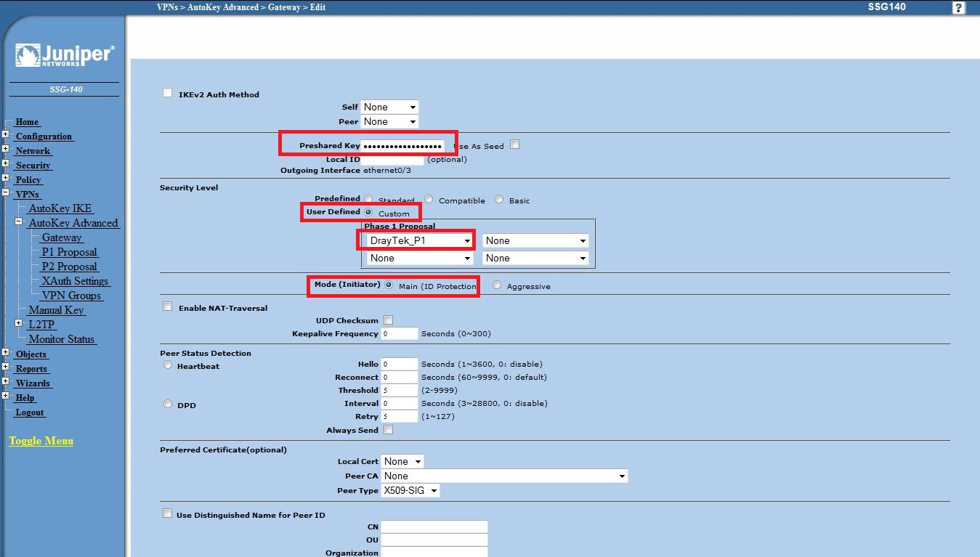Click the Juniper Networks logo
Screen dimensions: 980x557
(64, 57)
